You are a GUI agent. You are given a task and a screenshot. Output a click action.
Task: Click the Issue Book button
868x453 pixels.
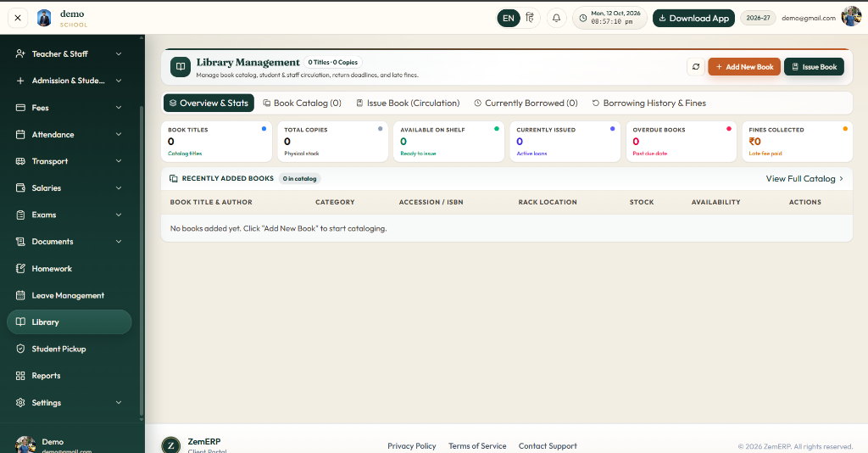click(x=814, y=66)
